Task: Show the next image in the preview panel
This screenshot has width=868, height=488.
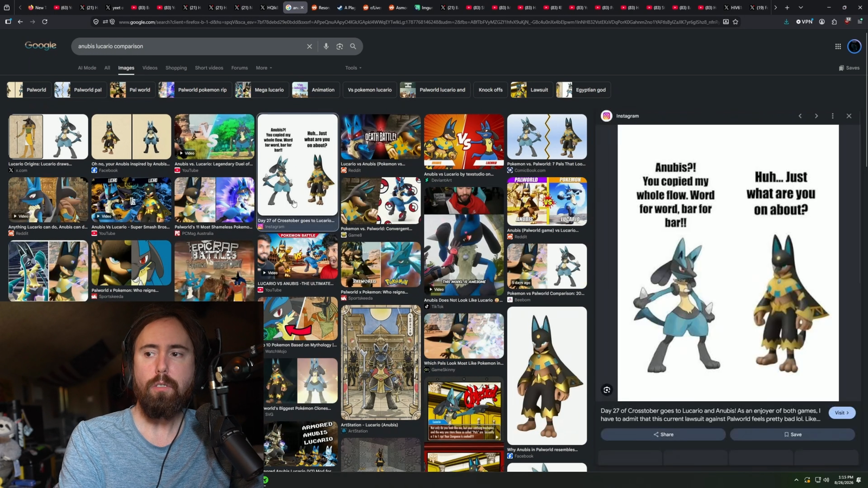Action: tap(816, 116)
